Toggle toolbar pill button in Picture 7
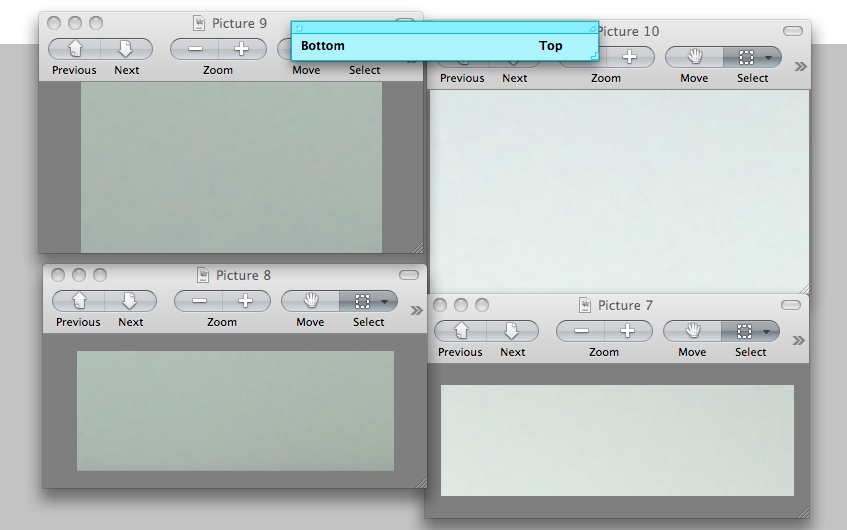 (x=791, y=305)
